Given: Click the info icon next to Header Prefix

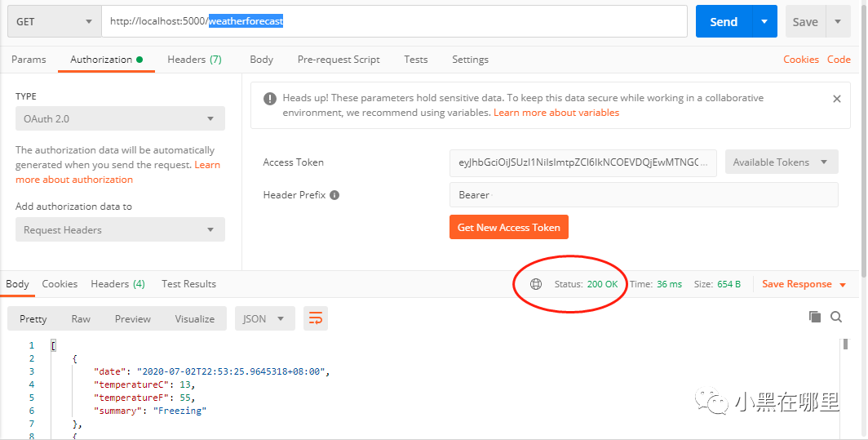Looking at the screenshot, I should 334,195.
